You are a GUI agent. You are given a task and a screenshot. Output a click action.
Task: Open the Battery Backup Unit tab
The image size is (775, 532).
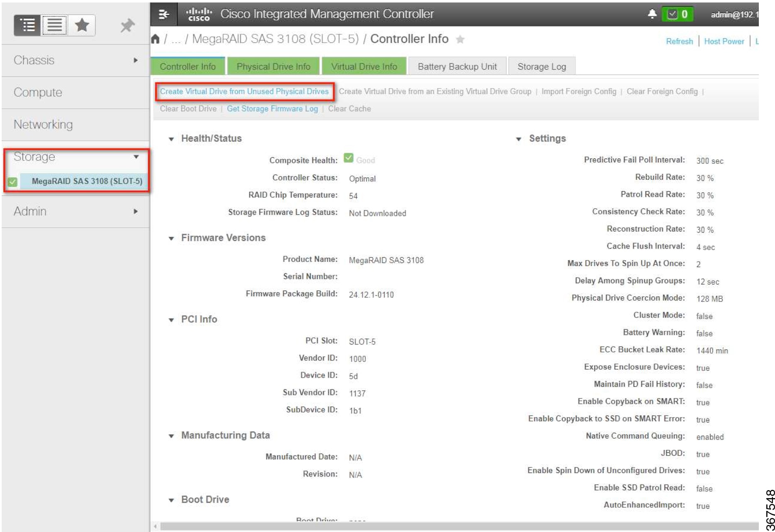click(457, 66)
